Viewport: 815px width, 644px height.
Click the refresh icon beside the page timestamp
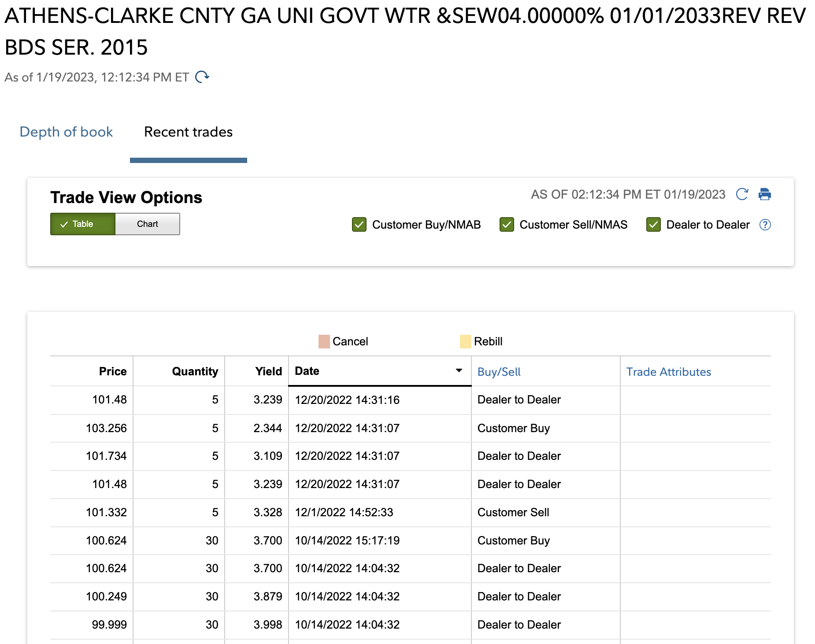tap(202, 77)
